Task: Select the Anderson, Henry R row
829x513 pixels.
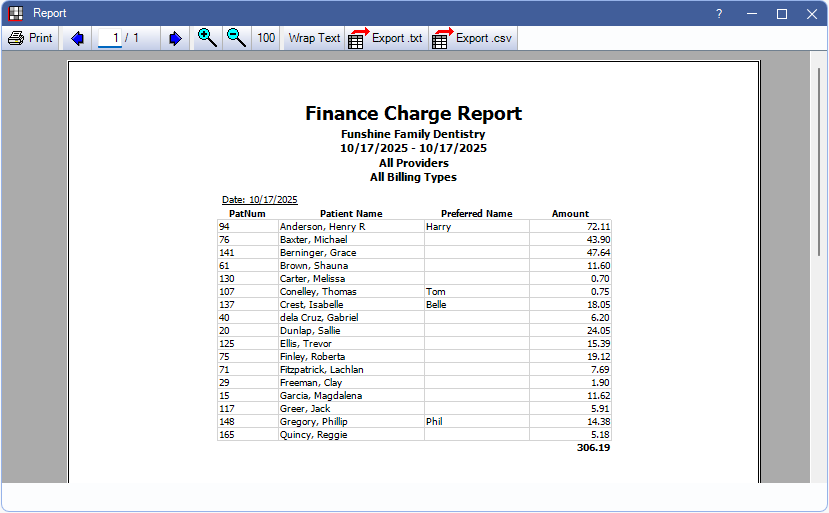Action: (x=322, y=227)
